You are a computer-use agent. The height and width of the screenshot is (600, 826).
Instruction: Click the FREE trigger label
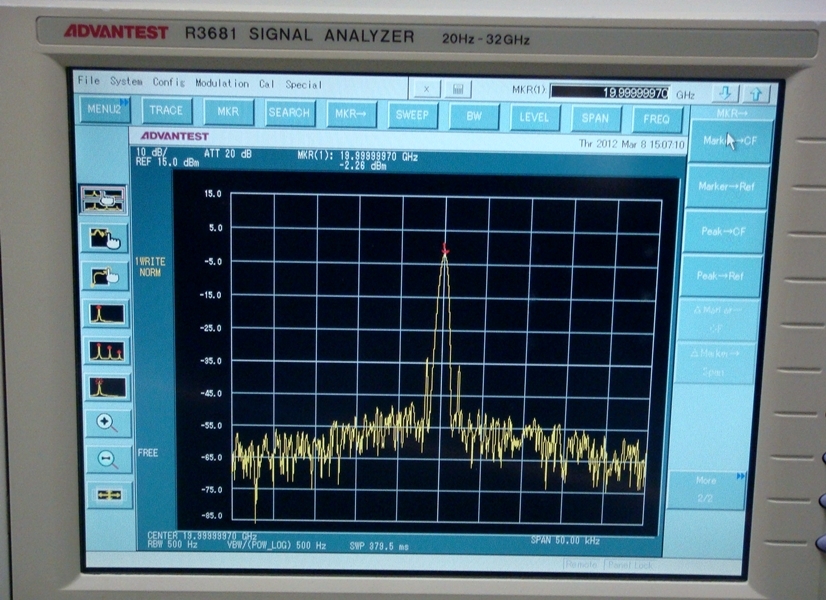[x=148, y=453]
